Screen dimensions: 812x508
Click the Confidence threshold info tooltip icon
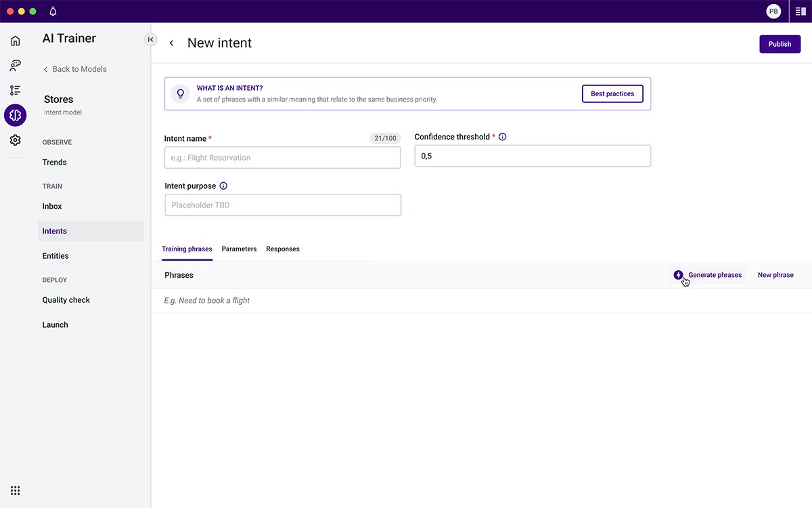coord(501,136)
